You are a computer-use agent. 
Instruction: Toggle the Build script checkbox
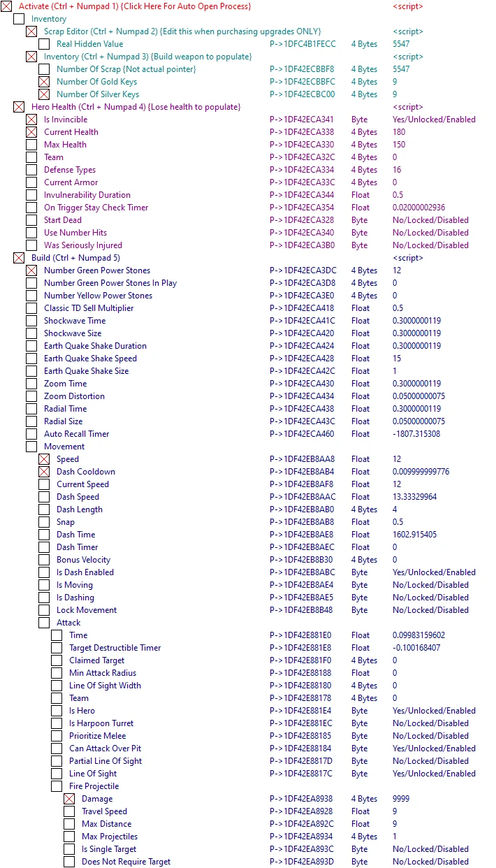click(x=19, y=258)
